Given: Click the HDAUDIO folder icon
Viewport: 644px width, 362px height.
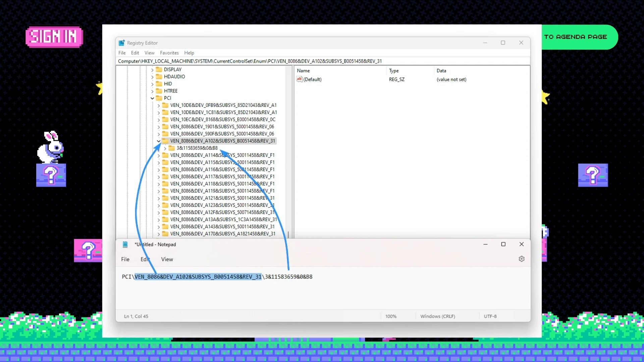Looking at the screenshot, I should click(159, 76).
